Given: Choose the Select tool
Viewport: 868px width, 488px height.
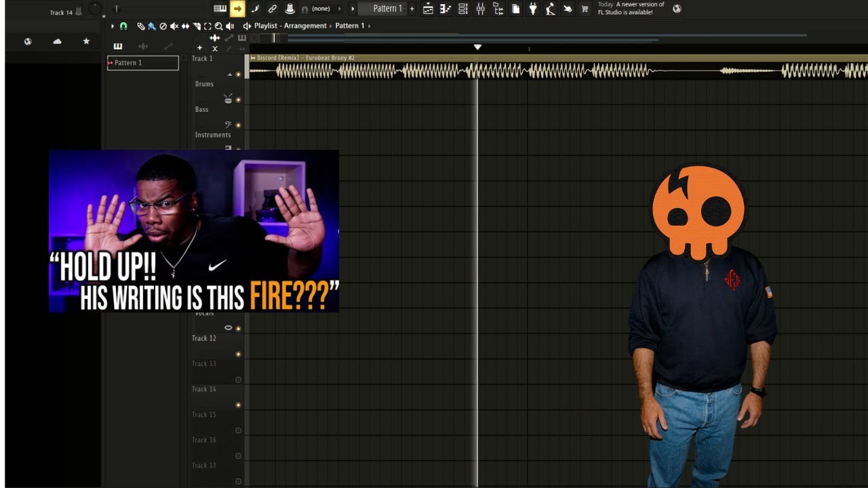Looking at the screenshot, I should tap(208, 26).
